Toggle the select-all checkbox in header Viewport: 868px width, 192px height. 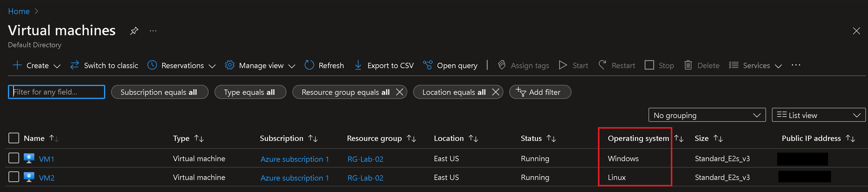[x=14, y=138]
